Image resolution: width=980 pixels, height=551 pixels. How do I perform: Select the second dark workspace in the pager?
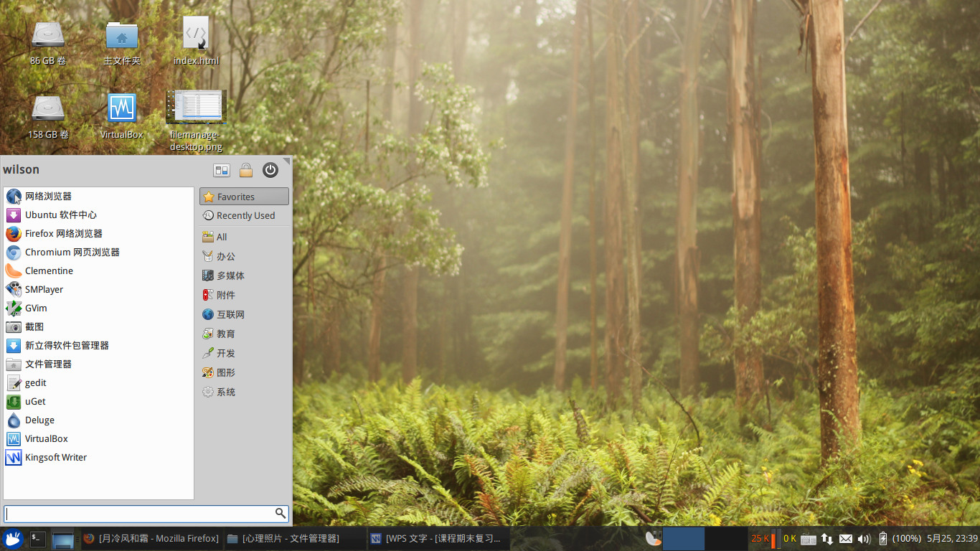click(x=726, y=539)
